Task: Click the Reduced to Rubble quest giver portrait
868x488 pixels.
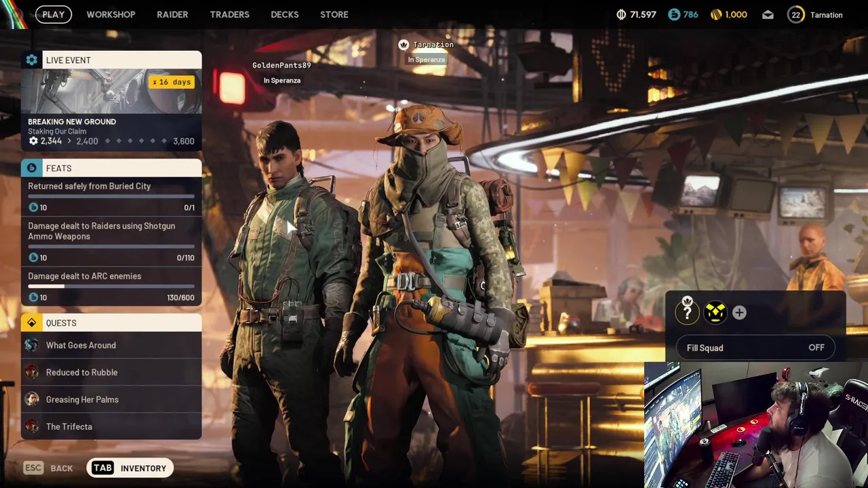Action: tap(32, 372)
